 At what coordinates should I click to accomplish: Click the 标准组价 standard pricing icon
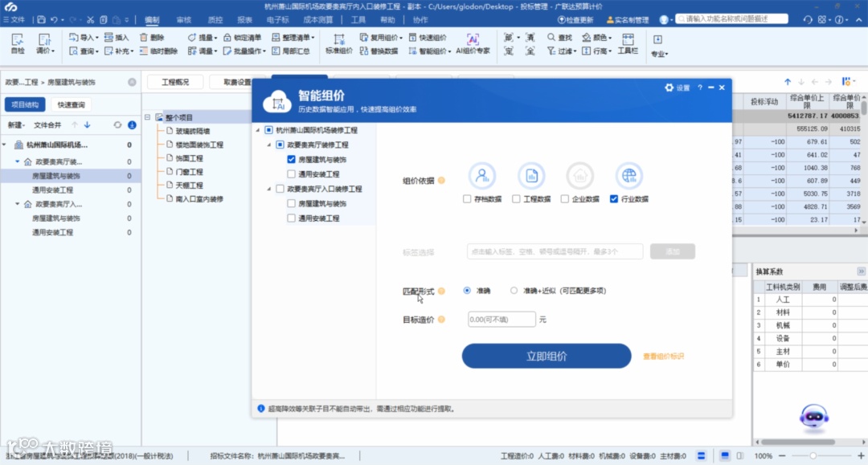tap(339, 43)
